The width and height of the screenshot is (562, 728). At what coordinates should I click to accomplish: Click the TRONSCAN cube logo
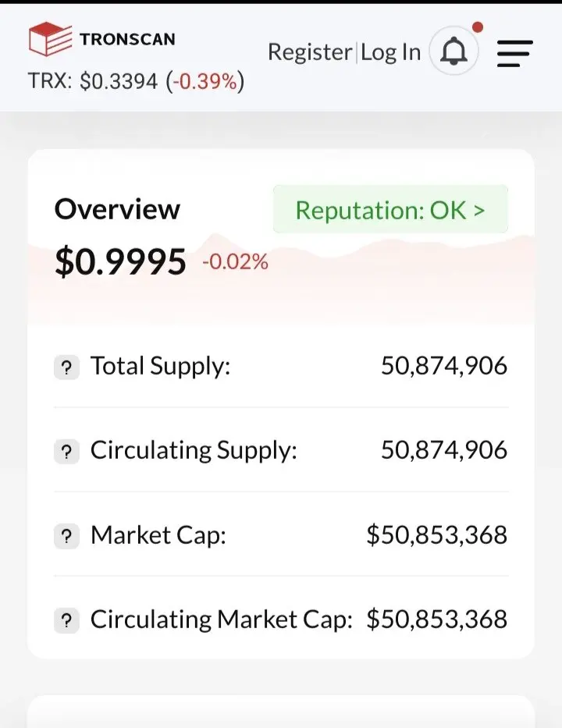[x=50, y=39]
